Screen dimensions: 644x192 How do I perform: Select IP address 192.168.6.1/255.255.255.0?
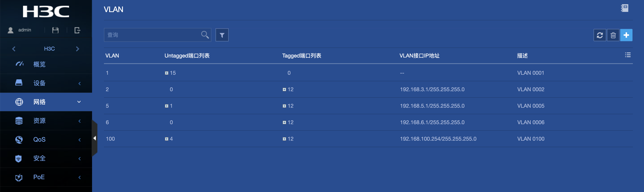[x=432, y=122]
